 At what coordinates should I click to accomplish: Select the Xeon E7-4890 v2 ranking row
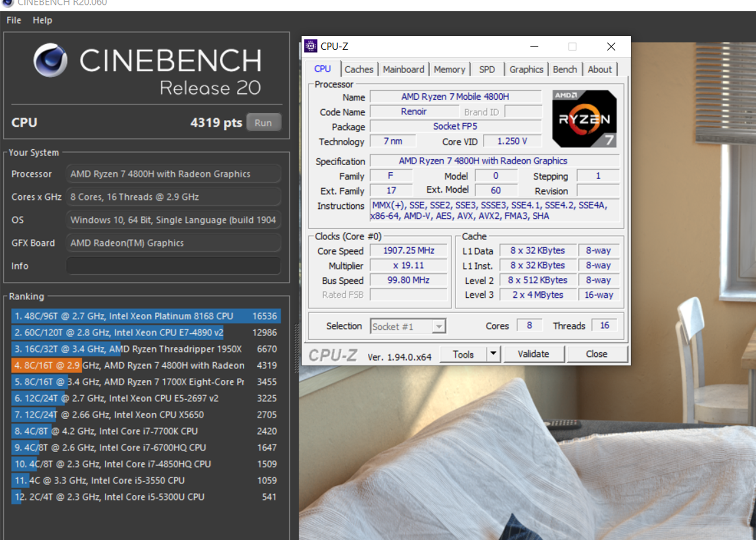(x=146, y=332)
